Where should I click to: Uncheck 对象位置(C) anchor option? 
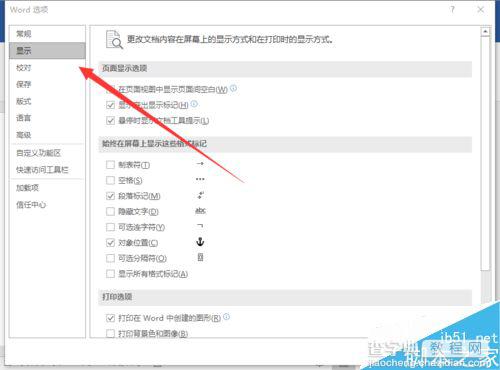[110, 243]
